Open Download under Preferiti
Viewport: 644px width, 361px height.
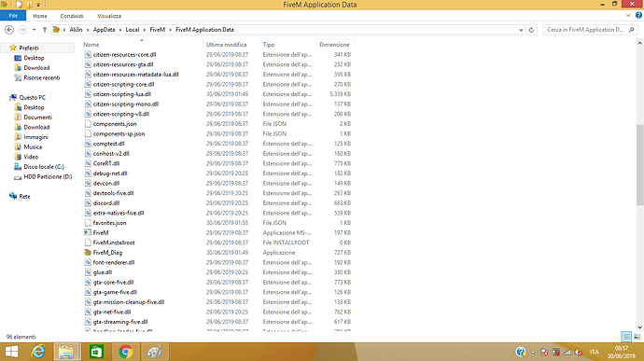(x=36, y=68)
